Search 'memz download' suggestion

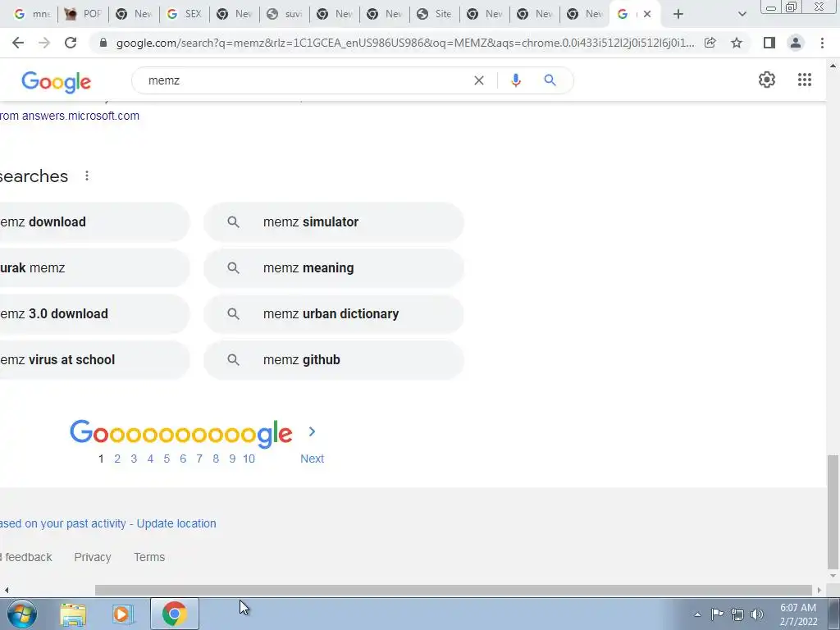click(95, 221)
